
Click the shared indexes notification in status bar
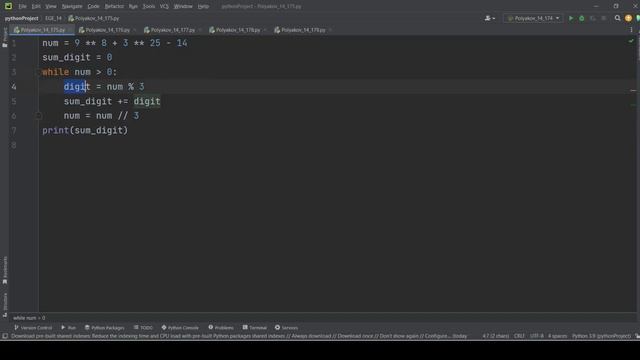tap(239, 336)
